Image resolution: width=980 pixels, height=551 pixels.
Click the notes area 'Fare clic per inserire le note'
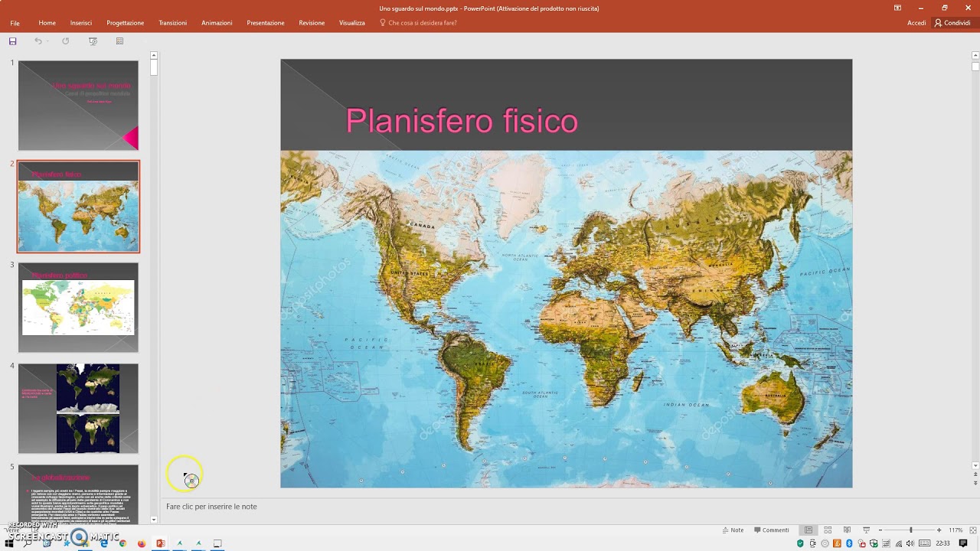pos(211,507)
